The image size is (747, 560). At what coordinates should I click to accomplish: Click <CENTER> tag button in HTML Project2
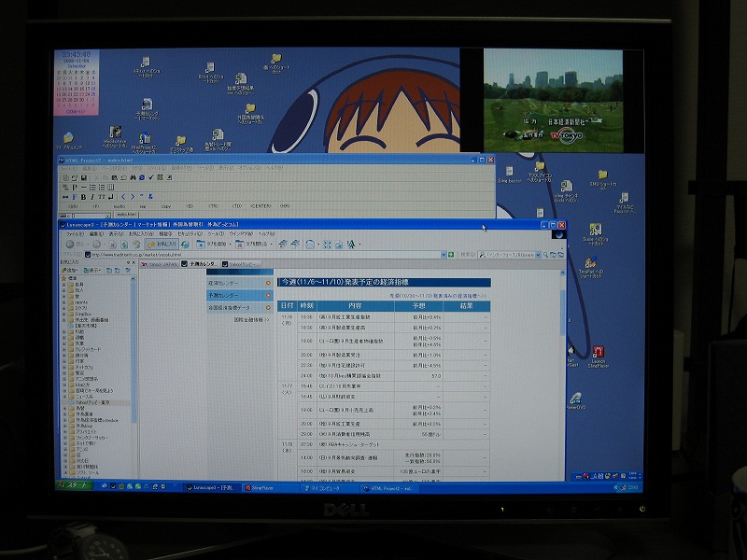tap(261, 206)
